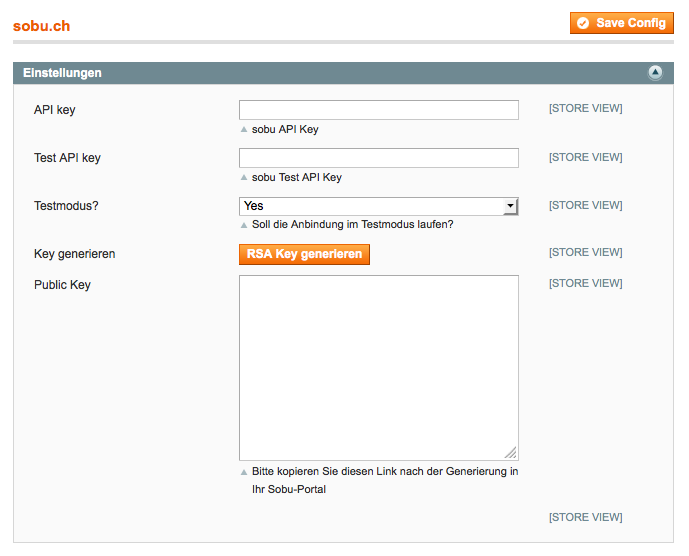Click the Key generieren field label
689x556 pixels.
[x=75, y=254]
